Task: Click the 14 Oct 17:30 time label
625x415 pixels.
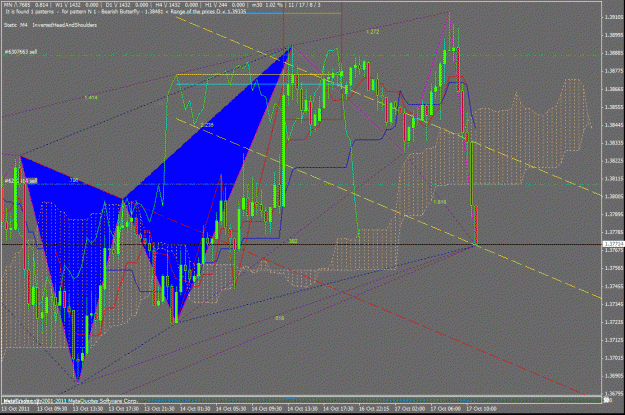Action: pyautogui.click(x=338, y=409)
